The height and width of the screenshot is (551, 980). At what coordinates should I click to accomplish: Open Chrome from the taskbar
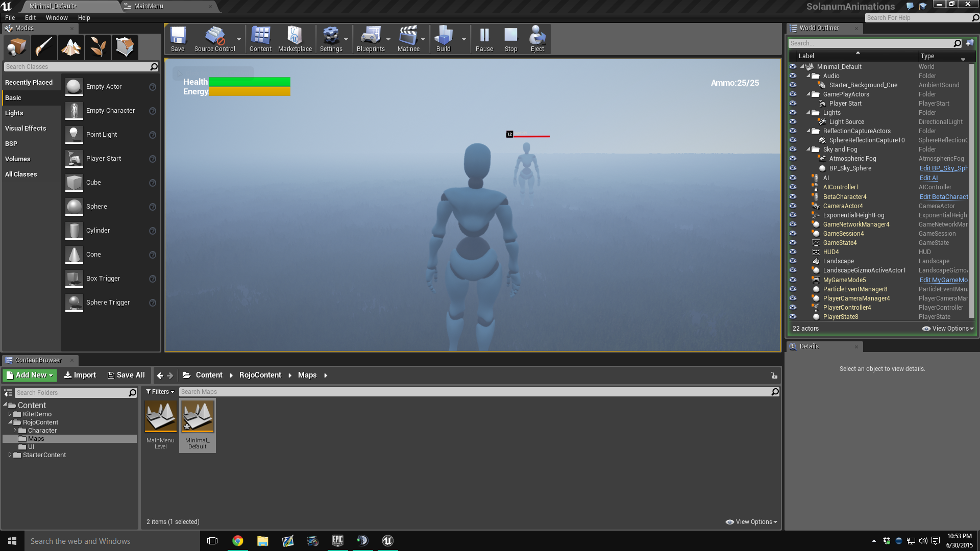coord(238,541)
